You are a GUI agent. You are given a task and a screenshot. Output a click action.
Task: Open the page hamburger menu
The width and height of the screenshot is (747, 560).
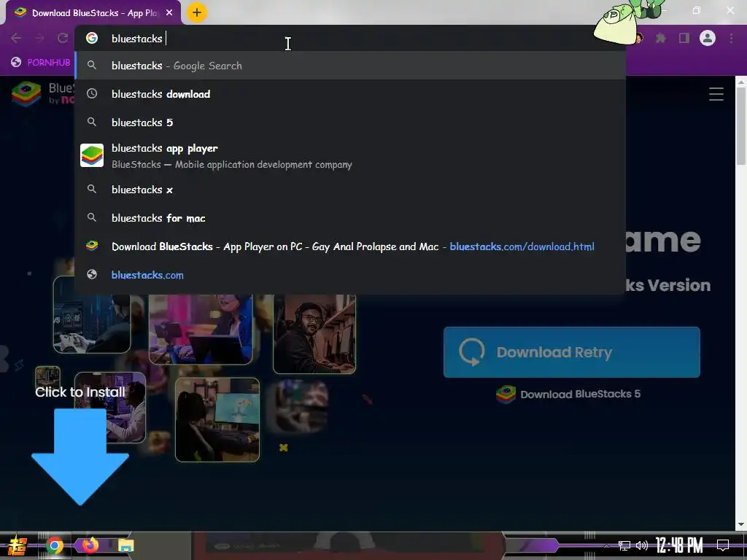tap(716, 94)
